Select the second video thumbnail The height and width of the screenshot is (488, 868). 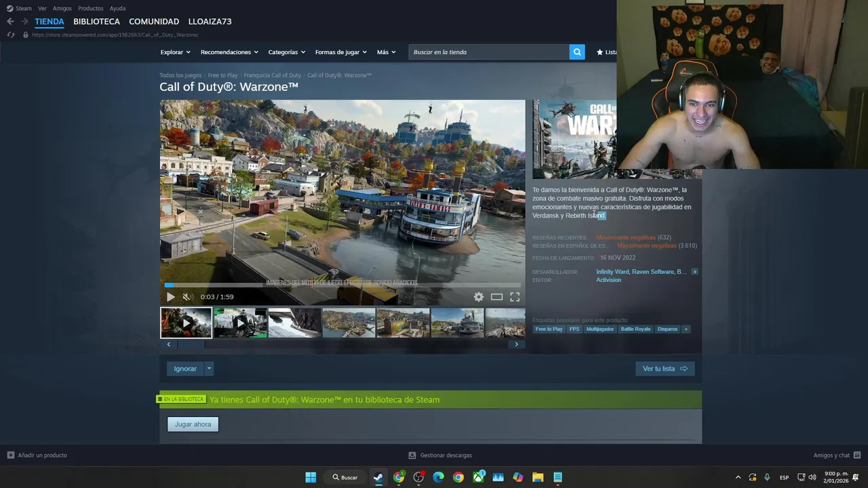[x=240, y=323]
